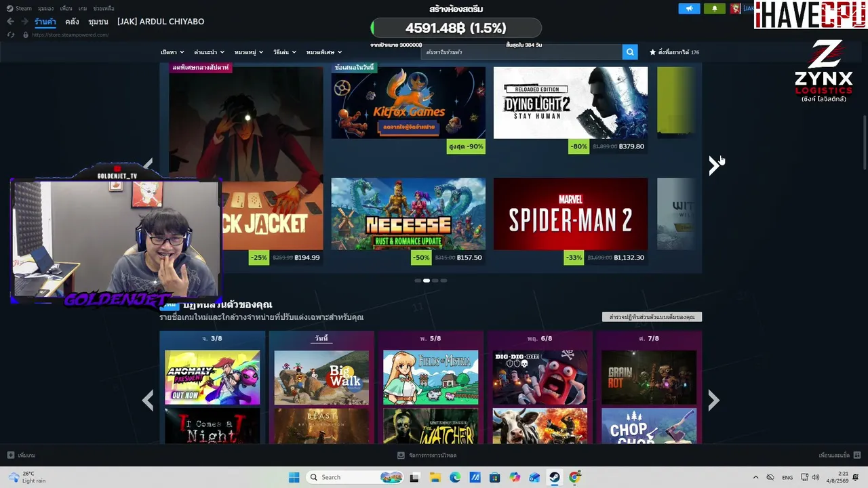This screenshot has height=488, width=868.
Task: Open Microsoft Edge from the taskbar
Action: coord(455,477)
